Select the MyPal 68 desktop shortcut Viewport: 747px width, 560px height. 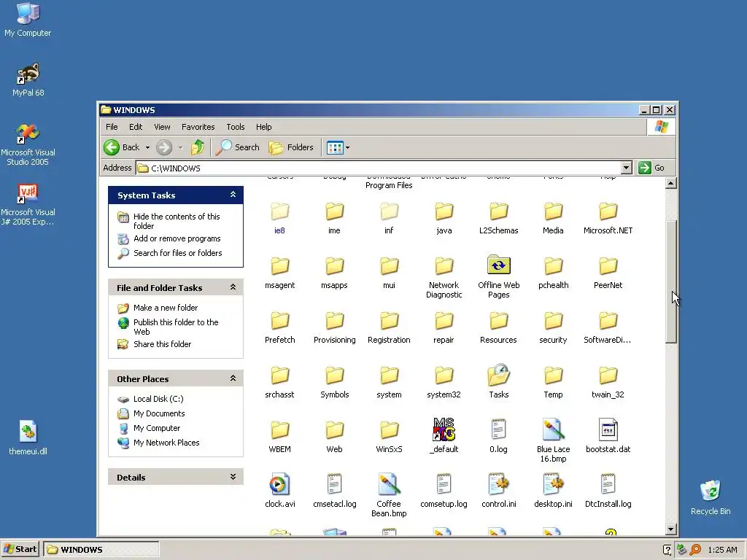(28, 79)
